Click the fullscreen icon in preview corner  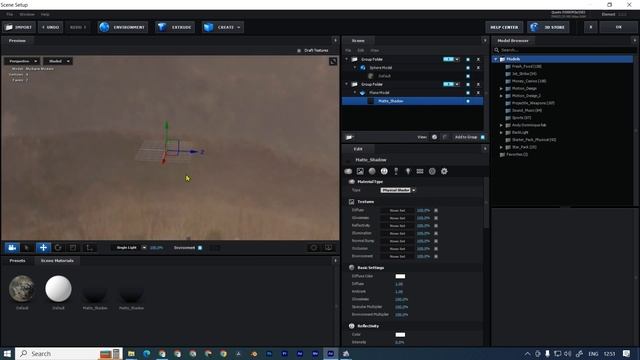tap(333, 61)
